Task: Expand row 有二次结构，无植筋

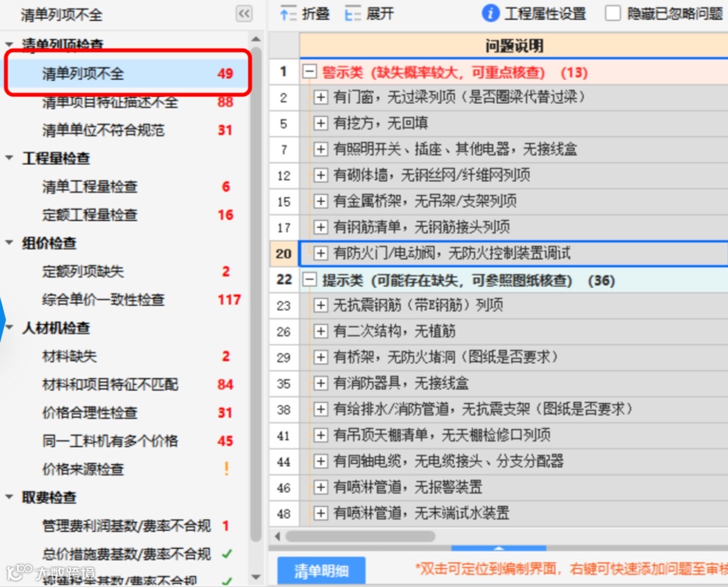Action: coord(320,331)
